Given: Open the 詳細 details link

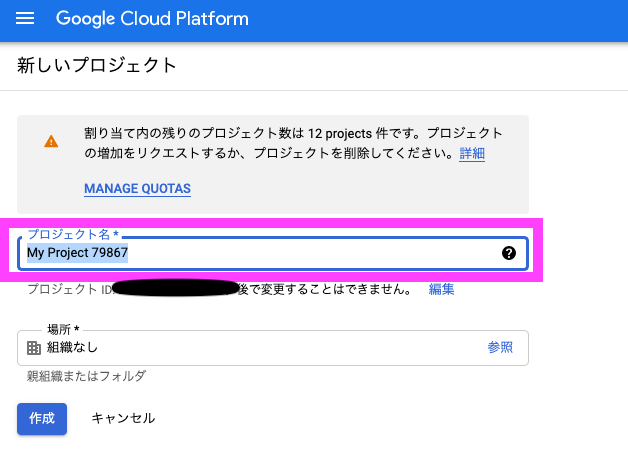Looking at the screenshot, I should (x=472, y=154).
